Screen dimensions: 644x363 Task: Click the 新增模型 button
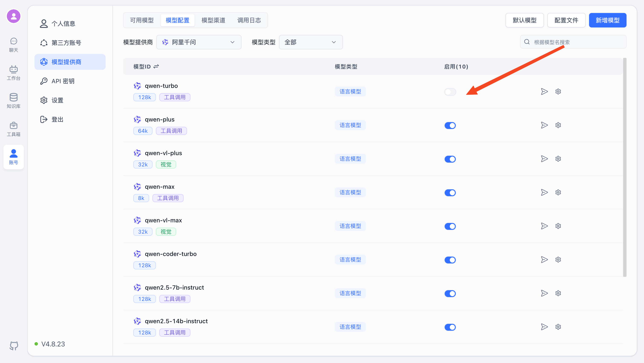click(607, 20)
